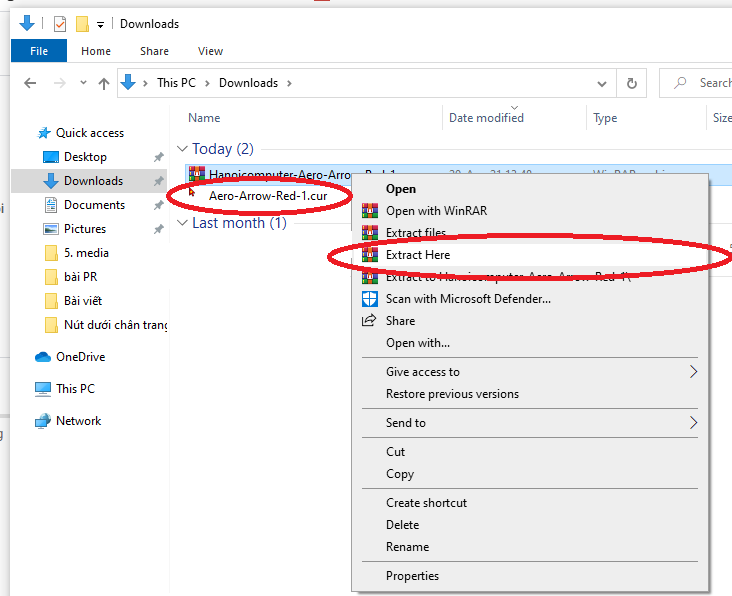The height and width of the screenshot is (596, 732).
Task: Click the Up arrow navigation button
Action: point(103,83)
